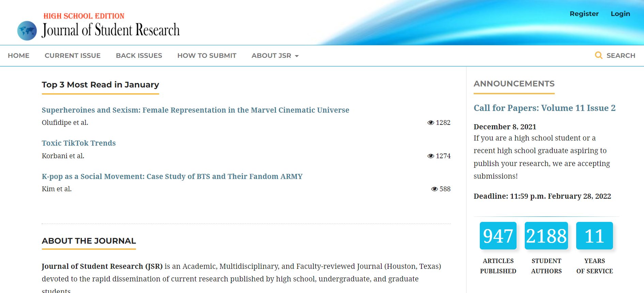This screenshot has width=644, height=293.
Task: Click the Register link
Action: 584,14
